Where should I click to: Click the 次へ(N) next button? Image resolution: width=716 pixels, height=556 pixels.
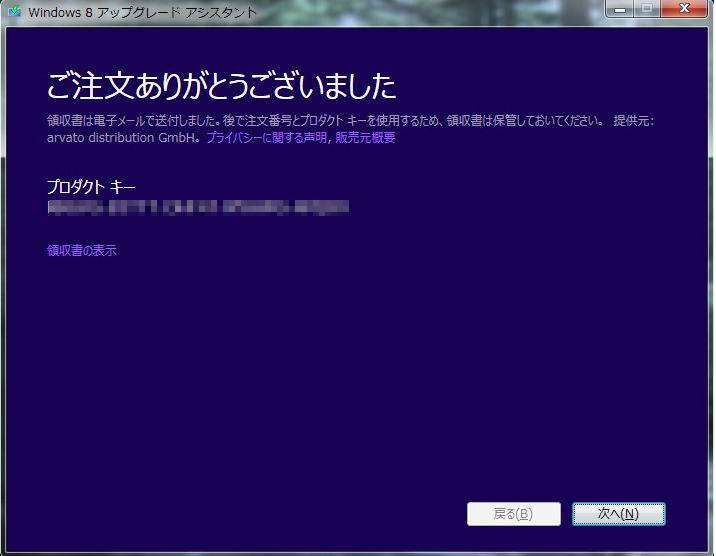[x=619, y=514]
